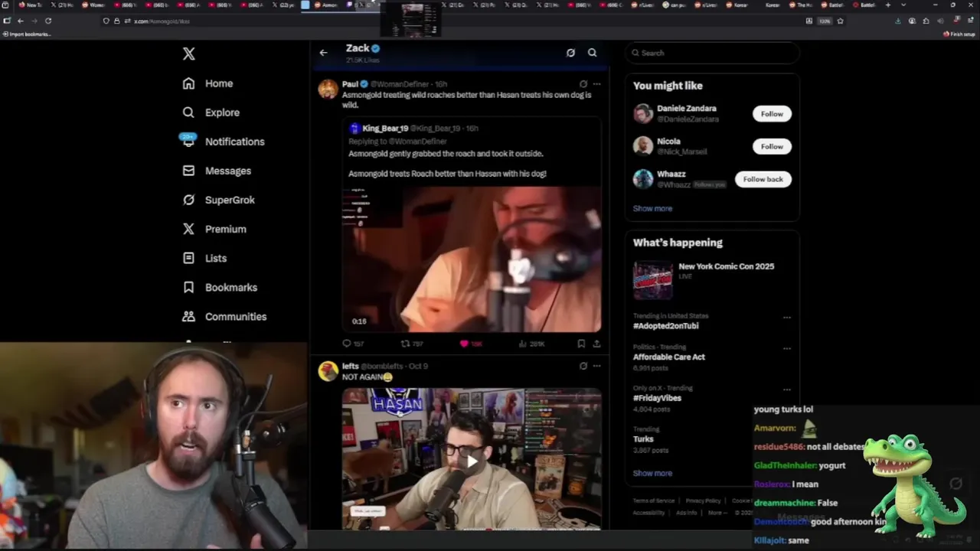This screenshot has width=980, height=551.
Task: Focus the X Search field
Action: tap(712, 53)
